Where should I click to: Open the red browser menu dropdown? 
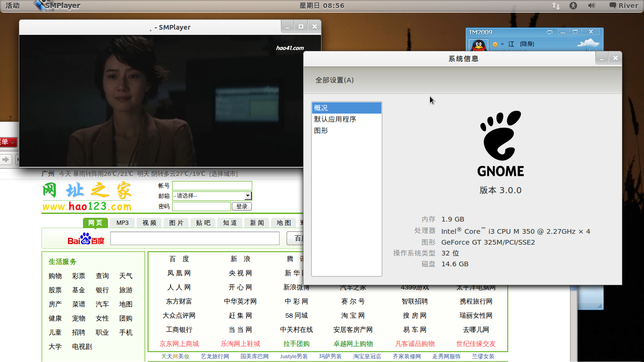coord(8,142)
